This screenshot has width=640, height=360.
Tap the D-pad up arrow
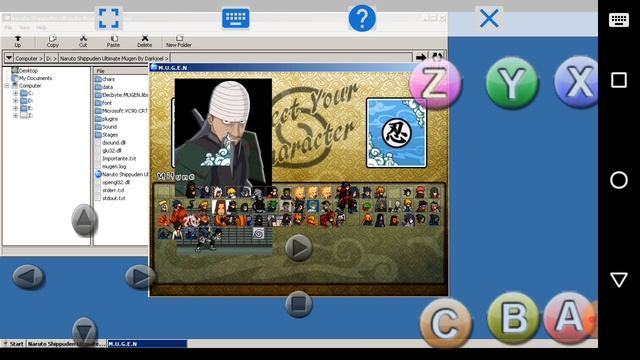84,220
